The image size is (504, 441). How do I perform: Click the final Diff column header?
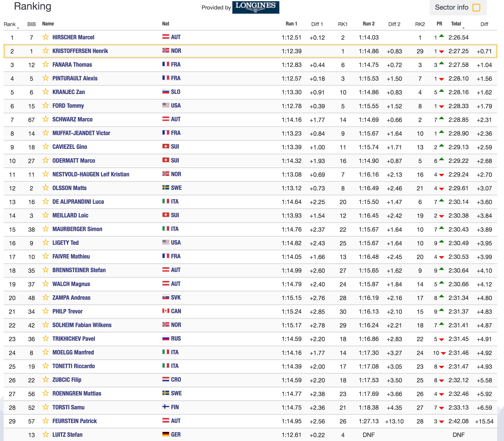[484, 24]
